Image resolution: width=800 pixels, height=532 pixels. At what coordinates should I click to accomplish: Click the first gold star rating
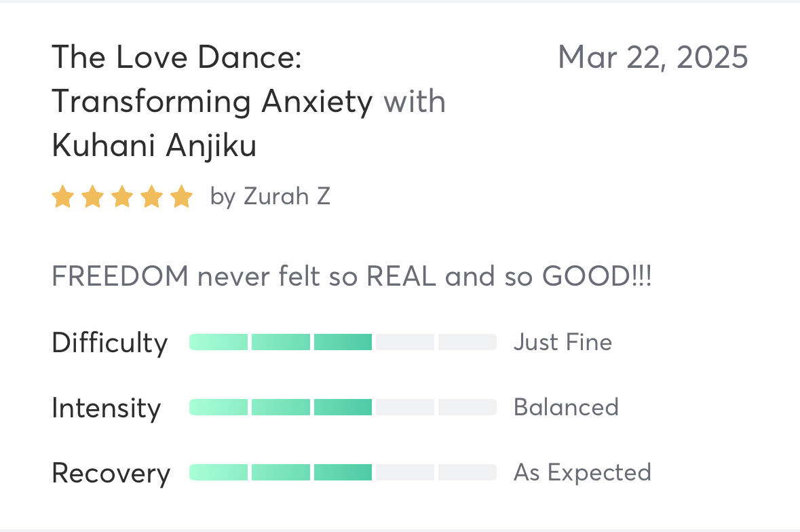pyautogui.click(x=62, y=197)
